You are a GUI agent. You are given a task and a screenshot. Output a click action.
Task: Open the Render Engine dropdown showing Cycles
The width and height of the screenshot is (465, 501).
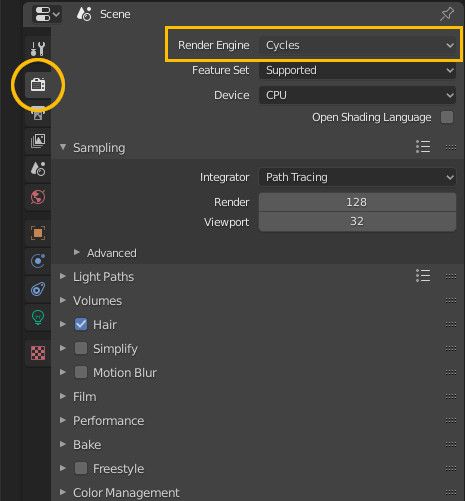[358, 45]
